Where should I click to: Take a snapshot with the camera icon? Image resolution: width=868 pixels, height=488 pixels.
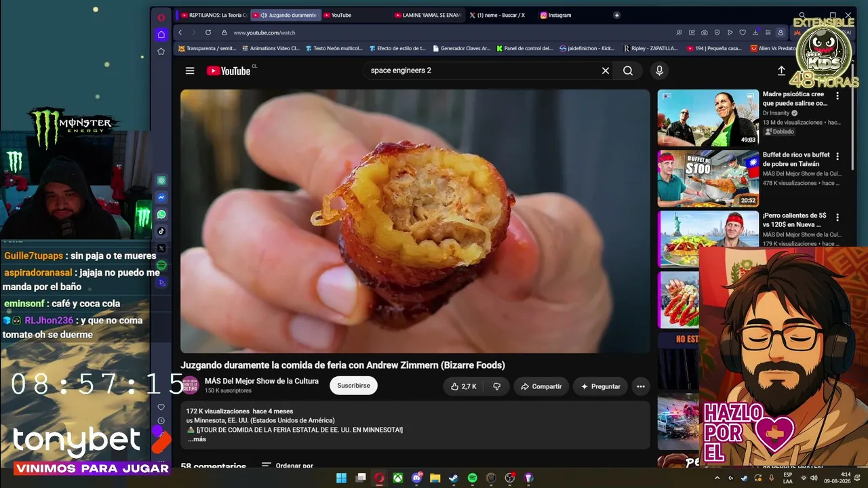705,33
